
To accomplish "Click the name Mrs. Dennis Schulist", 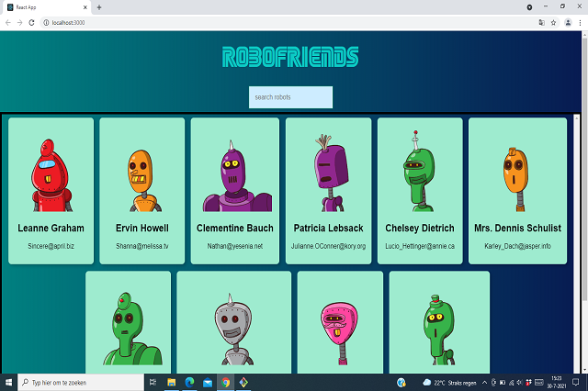I will (x=517, y=228).
